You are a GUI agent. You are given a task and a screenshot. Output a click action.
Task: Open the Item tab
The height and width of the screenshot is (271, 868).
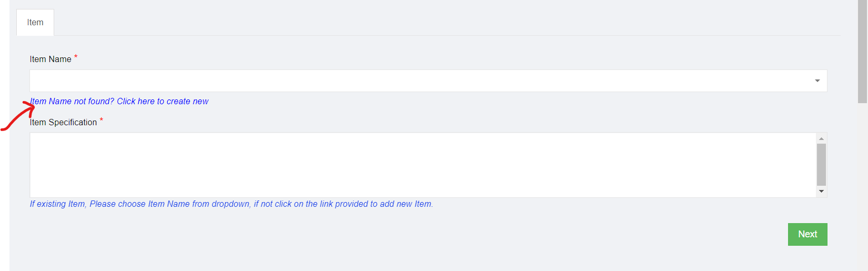pyautogui.click(x=35, y=23)
